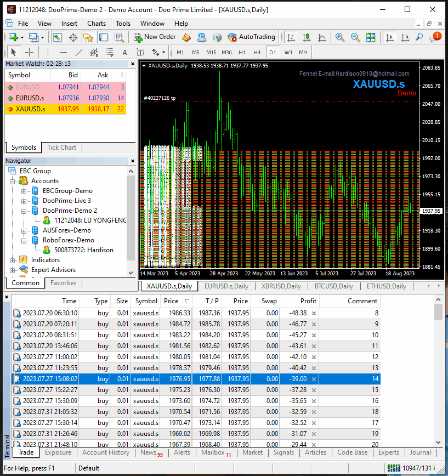The height and width of the screenshot is (476, 448).
Task: Switch timeframe to W1
Action: coord(288,52)
